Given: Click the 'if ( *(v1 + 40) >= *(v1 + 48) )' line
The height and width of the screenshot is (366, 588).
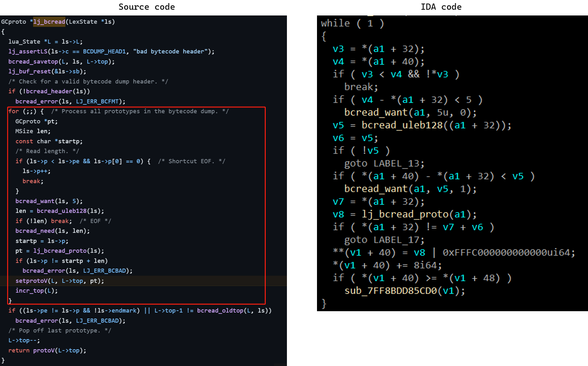Looking at the screenshot, I should [422, 278].
